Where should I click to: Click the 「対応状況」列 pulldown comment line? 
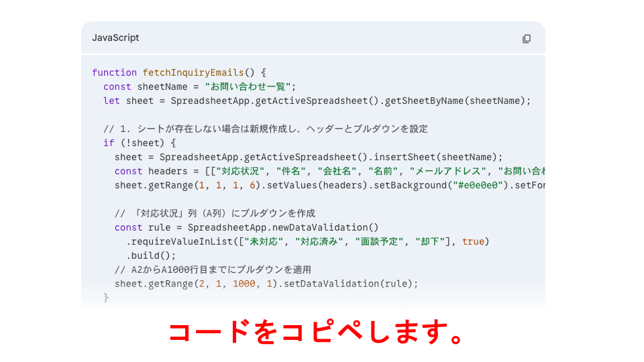click(x=215, y=213)
